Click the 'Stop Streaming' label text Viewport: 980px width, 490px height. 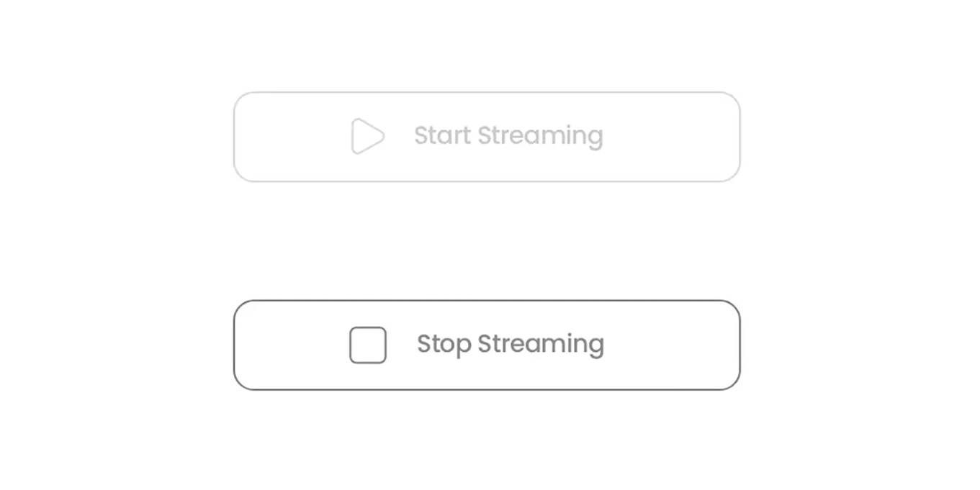click(510, 345)
